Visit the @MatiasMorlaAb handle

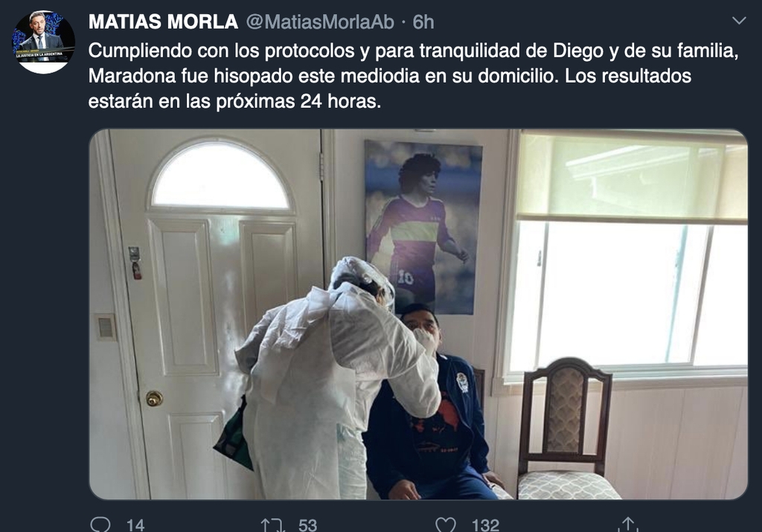tap(320, 22)
